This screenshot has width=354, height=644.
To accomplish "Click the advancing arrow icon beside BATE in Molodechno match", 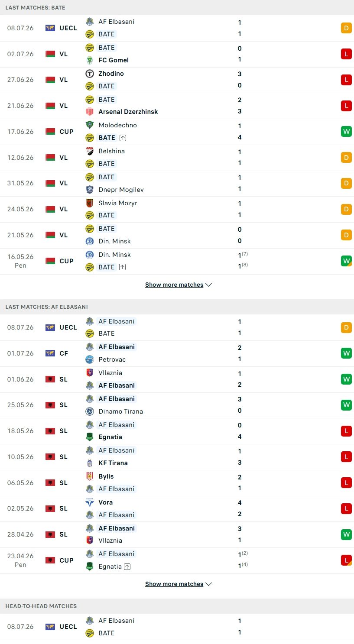I will pos(123,138).
